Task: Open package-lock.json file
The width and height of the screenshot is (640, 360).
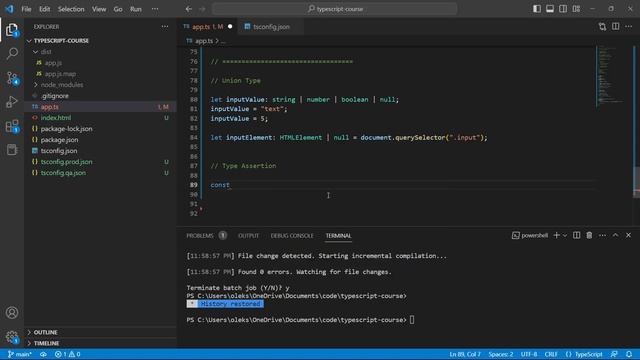Action: click(x=66, y=129)
